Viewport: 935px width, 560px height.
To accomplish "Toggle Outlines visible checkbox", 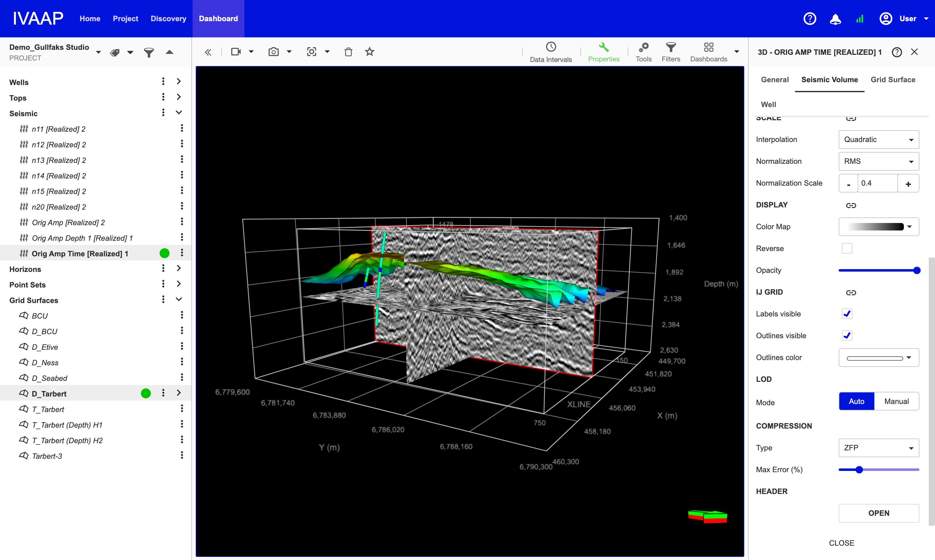I will pos(847,335).
